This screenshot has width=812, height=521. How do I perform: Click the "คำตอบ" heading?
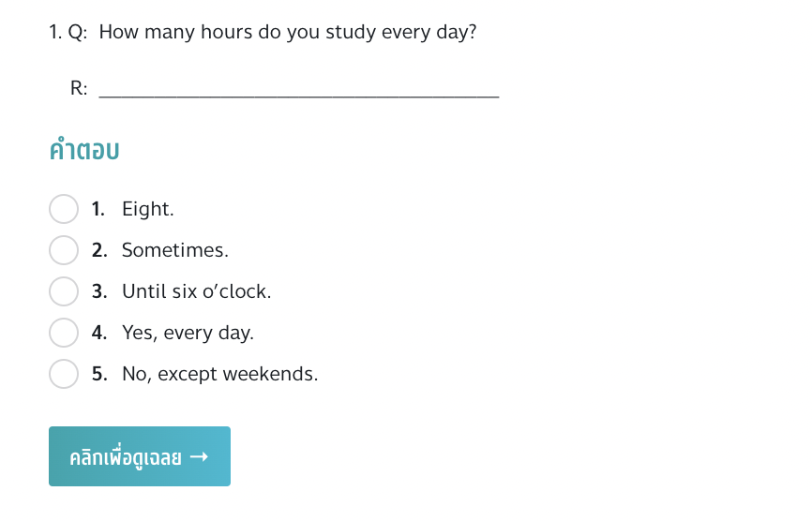point(84,151)
